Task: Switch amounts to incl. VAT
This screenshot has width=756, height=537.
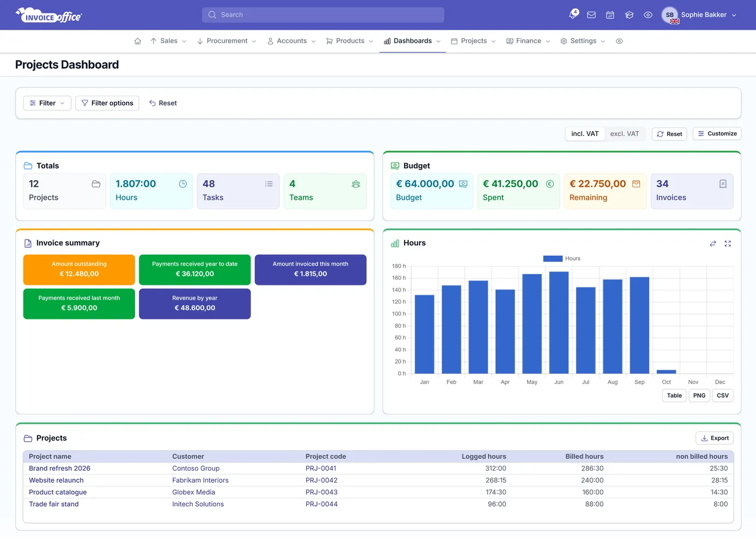Action: [585, 134]
